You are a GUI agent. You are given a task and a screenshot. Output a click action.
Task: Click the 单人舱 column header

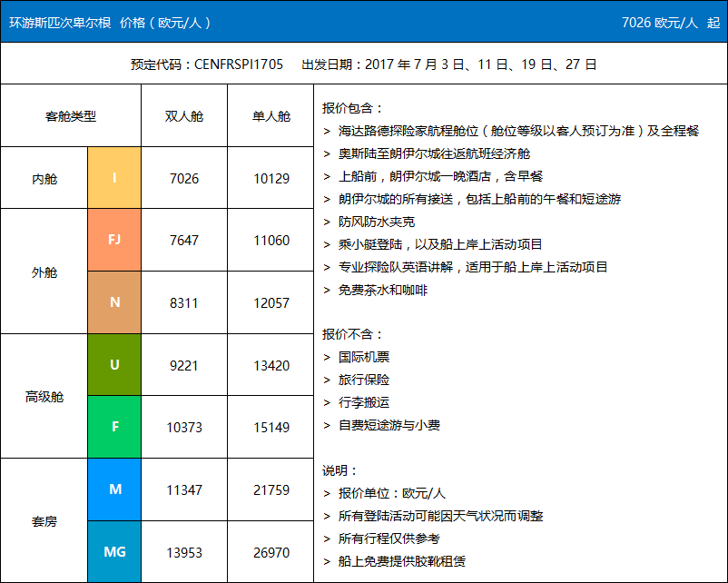(271, 116)
